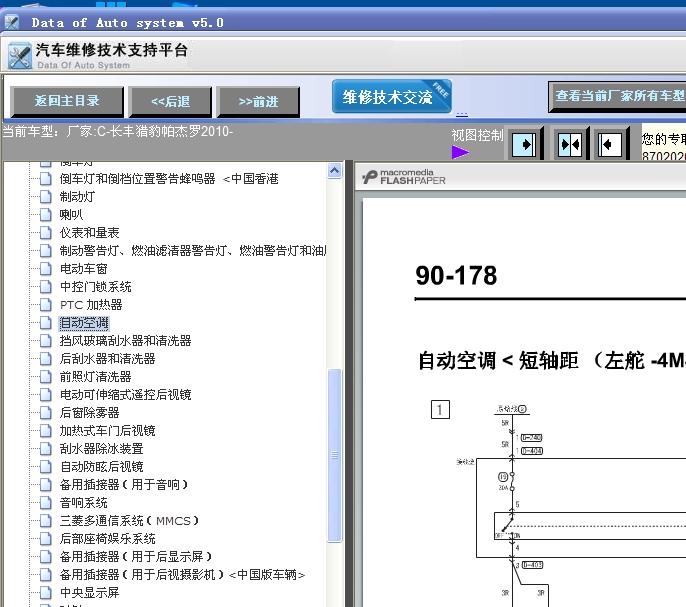Viewport: 686px width, 607px height.
Task: Click the page number 90-178 heading
Action: point(456,276)
